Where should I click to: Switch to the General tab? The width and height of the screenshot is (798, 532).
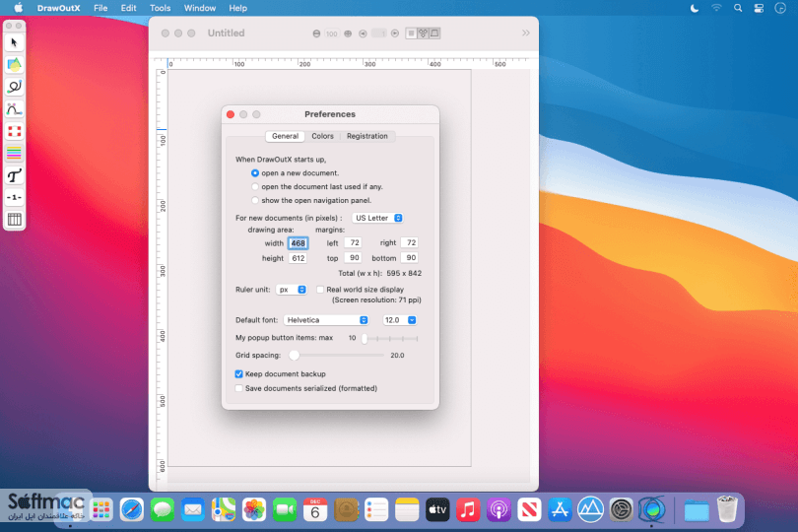285,136
